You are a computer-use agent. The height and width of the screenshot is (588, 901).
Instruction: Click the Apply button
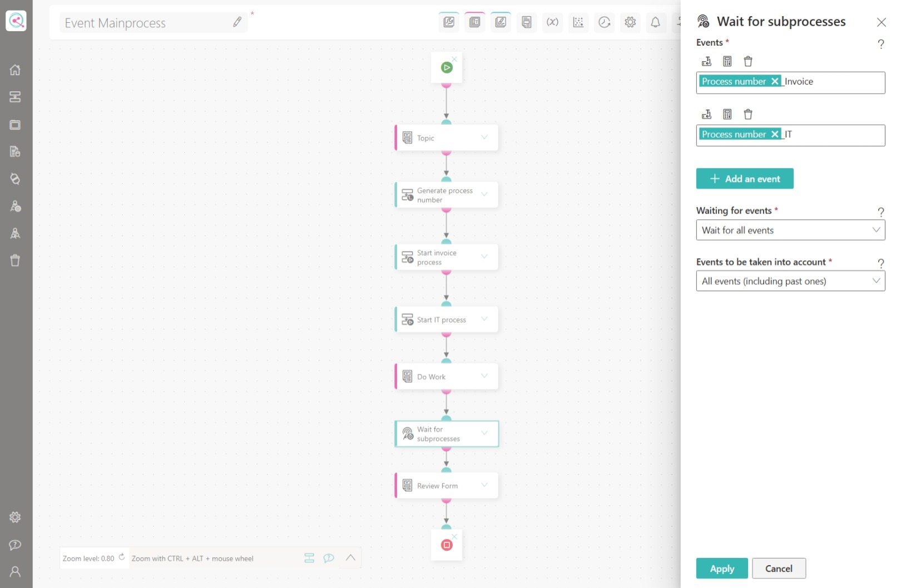(x=722, y=569)
